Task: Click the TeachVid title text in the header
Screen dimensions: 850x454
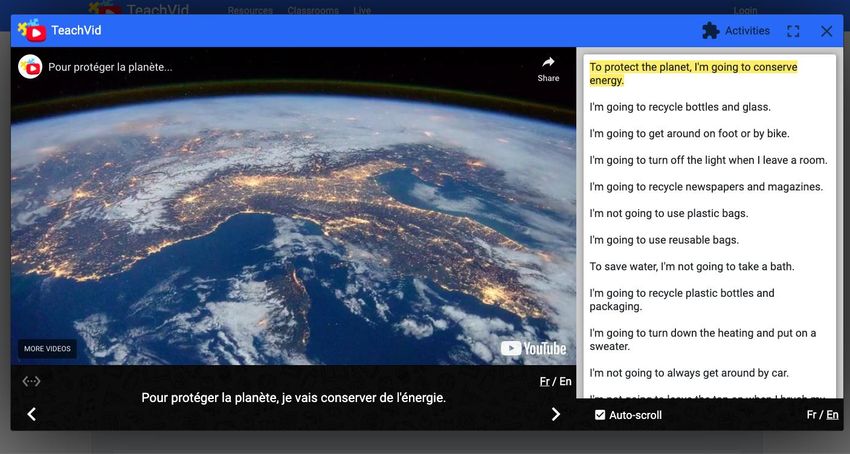Action: pos(76,30)
